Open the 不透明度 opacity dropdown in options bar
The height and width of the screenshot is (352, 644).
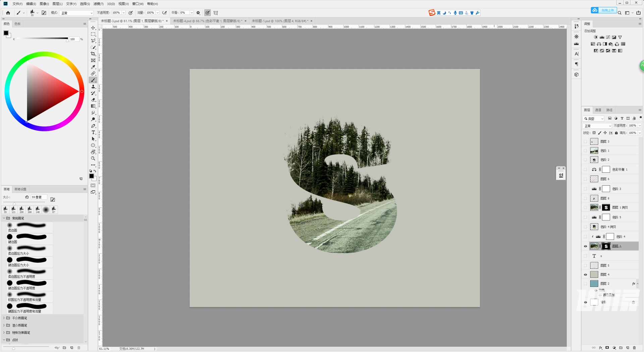123,13
